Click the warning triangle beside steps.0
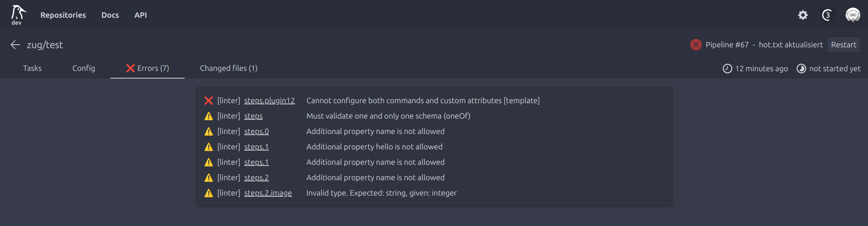 [208, 131]
